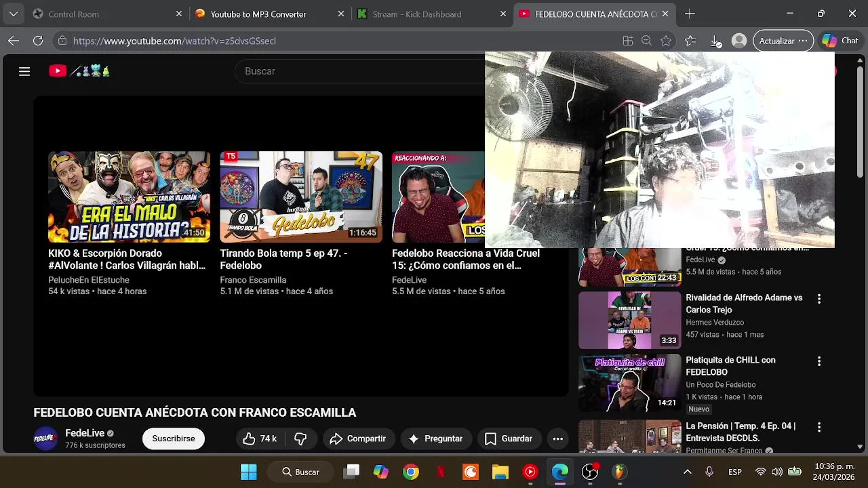Reload the page with the refresh icon
868x488 pixels.
38,41
